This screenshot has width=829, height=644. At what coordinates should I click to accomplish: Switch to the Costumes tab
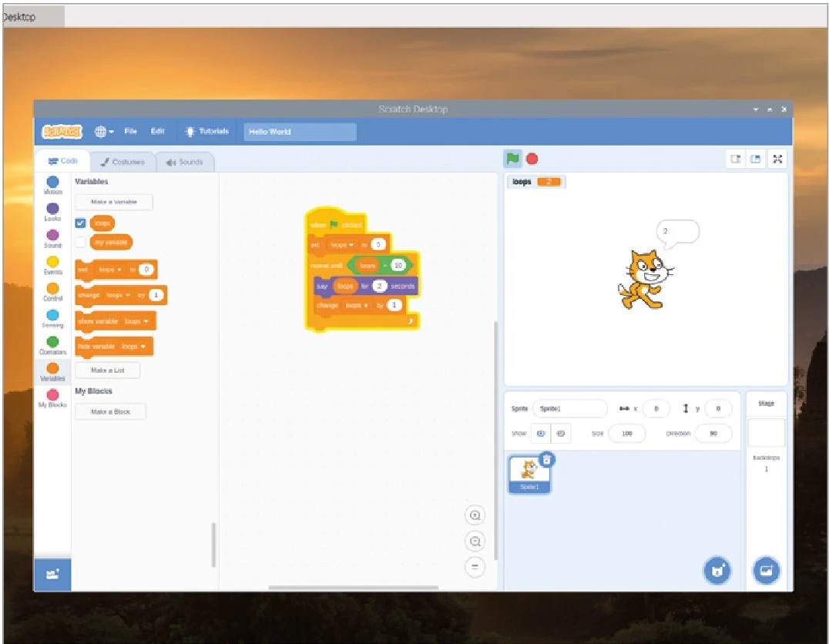click(123, 162)
